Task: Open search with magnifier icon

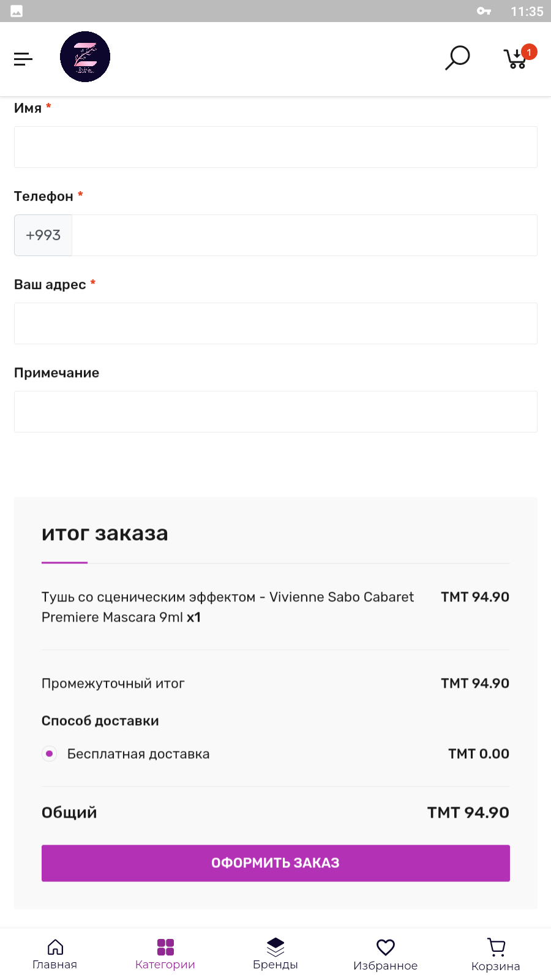Action: pyautogui.click(x=457, y=58)
